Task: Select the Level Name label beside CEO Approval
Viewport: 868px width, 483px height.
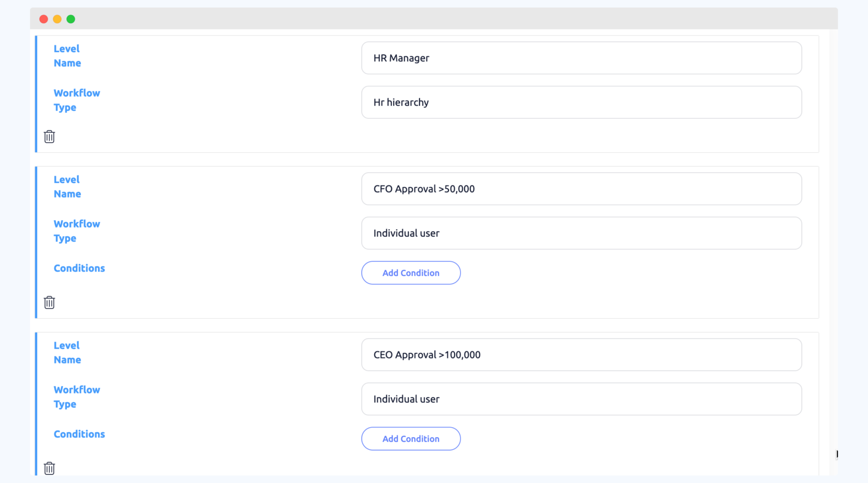Action: coord(67,352)
